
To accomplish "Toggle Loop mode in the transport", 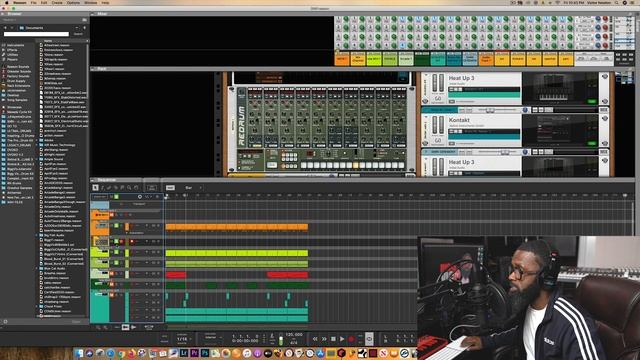I will pos(369,339).
